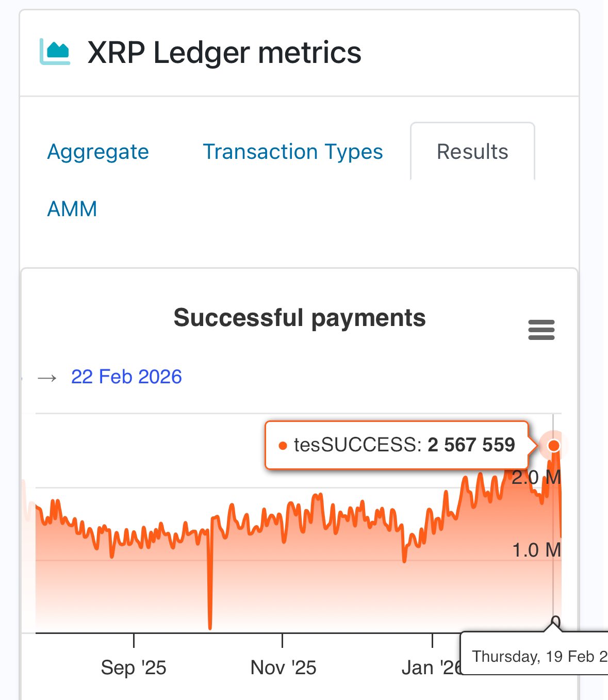This screenshot has height=700, width=608.
Task: Go to the AMM tab
Action: [x=72, y=209]
